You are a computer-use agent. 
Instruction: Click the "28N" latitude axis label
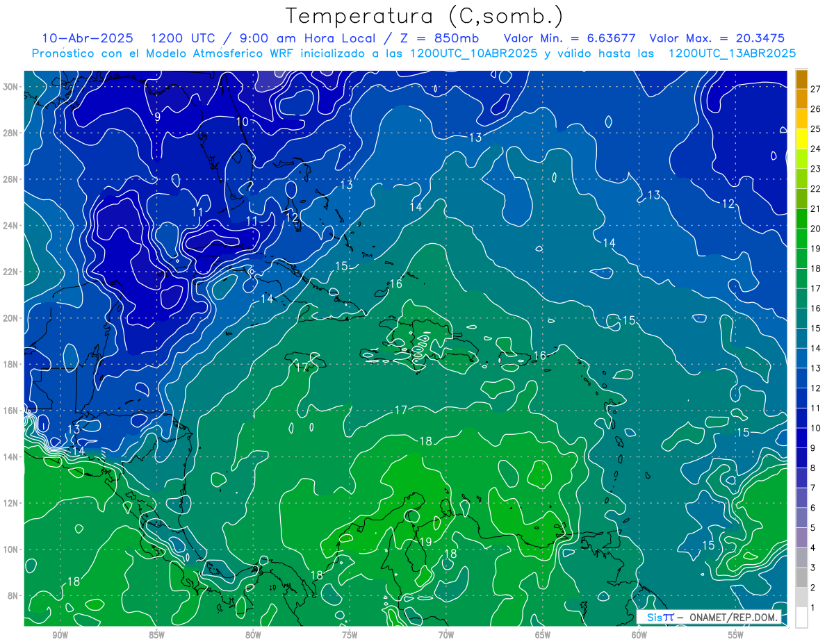[11, 133]
